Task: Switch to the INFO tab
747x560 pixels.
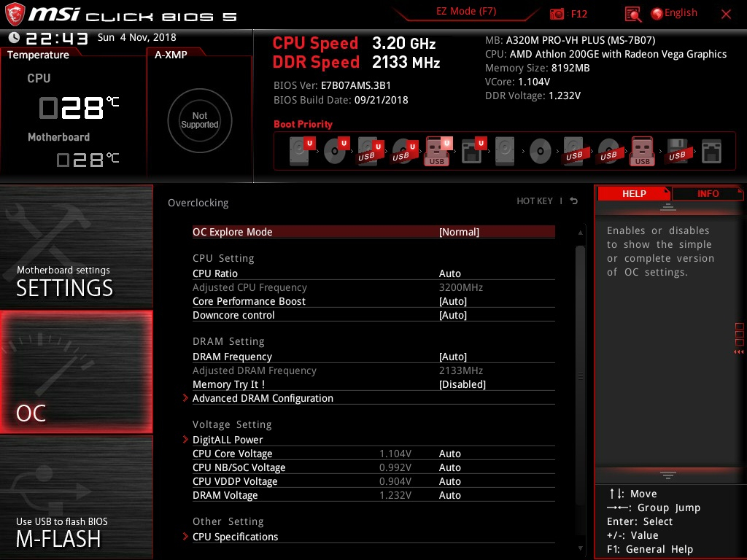Action: [708, 193]
